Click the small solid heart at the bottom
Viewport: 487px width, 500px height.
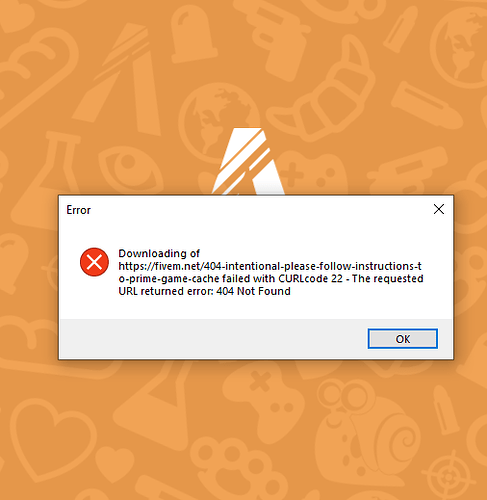(115, 464)
